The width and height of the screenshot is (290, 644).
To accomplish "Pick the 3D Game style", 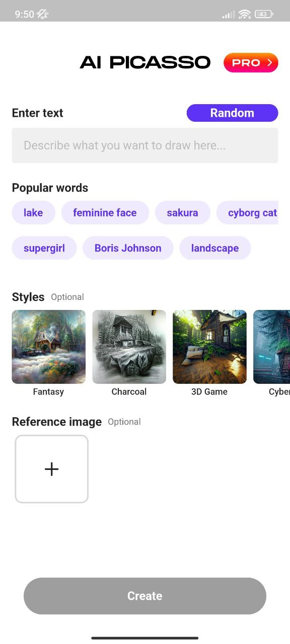I will click(x=209, y=347).
